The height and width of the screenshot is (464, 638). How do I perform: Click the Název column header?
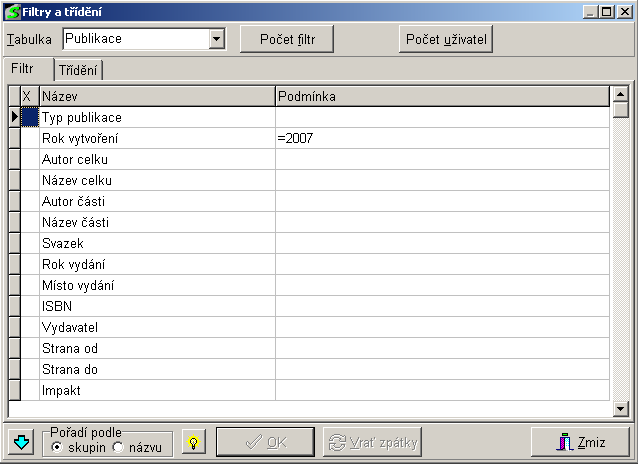click(x=157, y=96)
